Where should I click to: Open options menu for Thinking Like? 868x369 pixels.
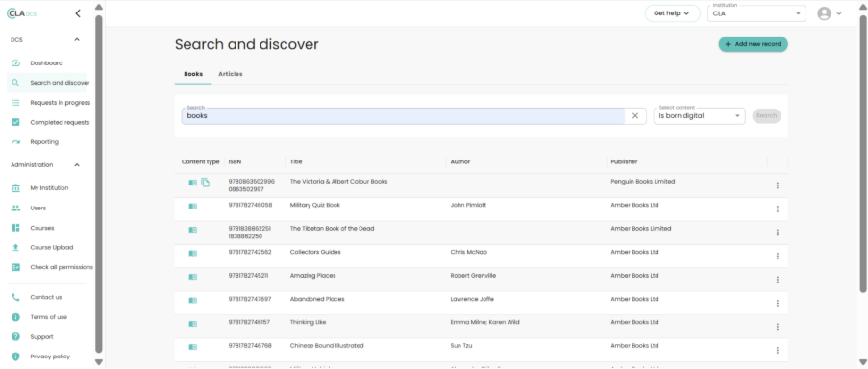(x=778, y=327)
